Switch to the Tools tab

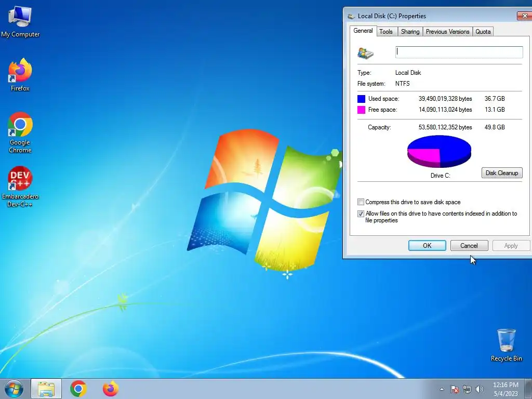point(386,32)
